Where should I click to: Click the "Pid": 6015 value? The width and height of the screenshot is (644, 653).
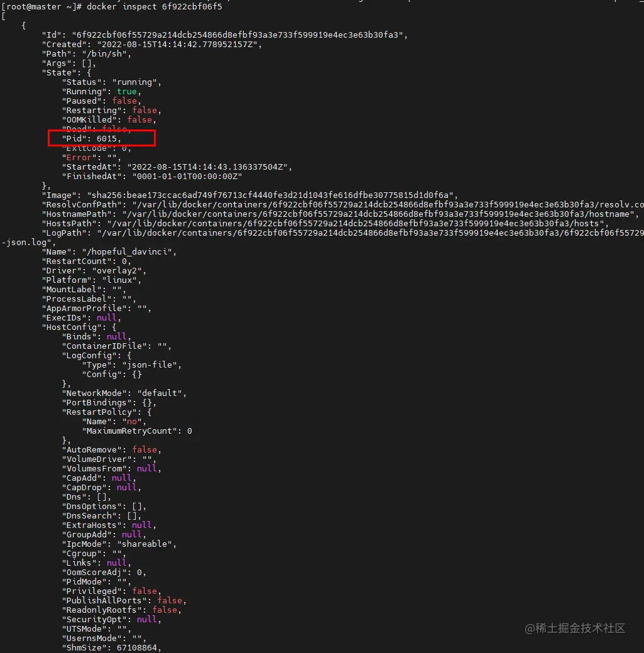[x=107, y=139]
